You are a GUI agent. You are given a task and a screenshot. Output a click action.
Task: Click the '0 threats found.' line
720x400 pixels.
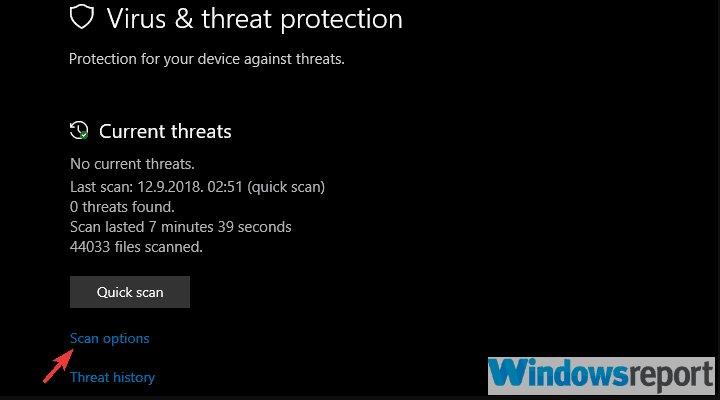tap(122, 207)
